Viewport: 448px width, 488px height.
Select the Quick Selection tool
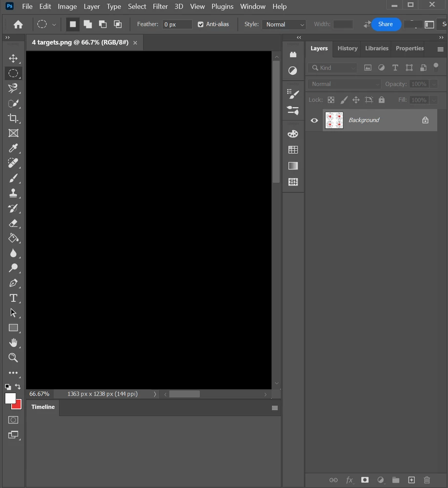coord(13,104)
